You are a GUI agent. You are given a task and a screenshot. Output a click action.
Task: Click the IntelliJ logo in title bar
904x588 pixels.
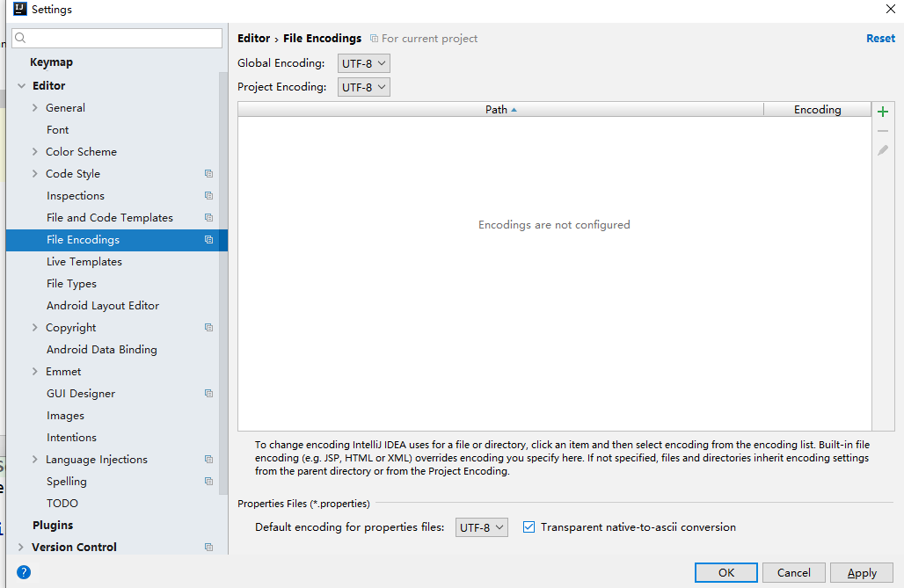20,9
